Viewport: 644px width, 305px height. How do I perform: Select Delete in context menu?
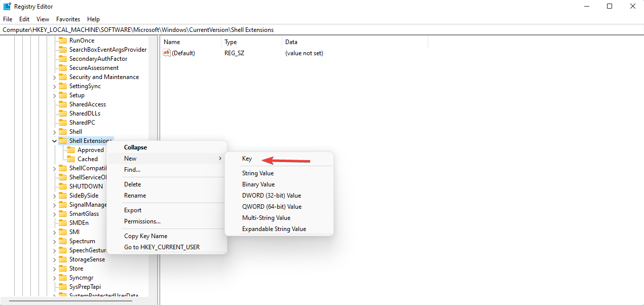click(x=167, y=184)
